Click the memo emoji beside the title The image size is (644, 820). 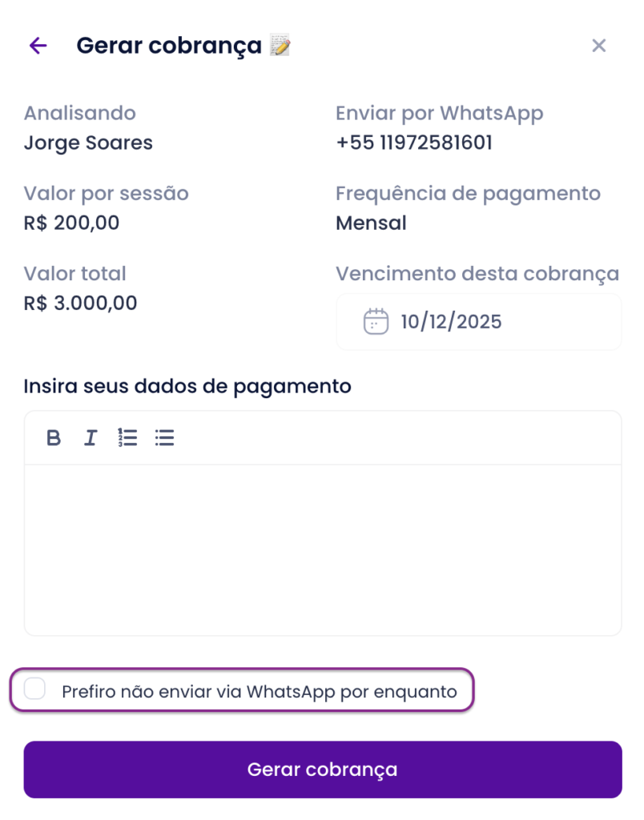pyautogui.click(x=280, y=46)
